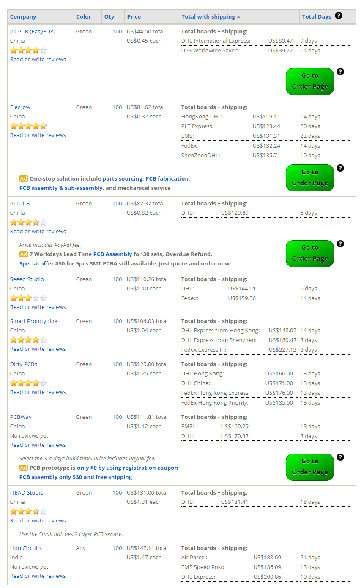Screen dimensions: 364x588
Task: Open the Seeed Studio company link
Action: coord(27,279)
